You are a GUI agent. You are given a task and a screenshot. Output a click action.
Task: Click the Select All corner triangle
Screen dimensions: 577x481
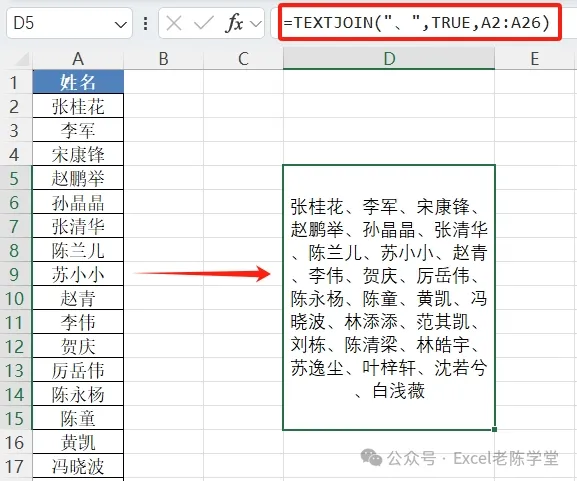(23, 60)
